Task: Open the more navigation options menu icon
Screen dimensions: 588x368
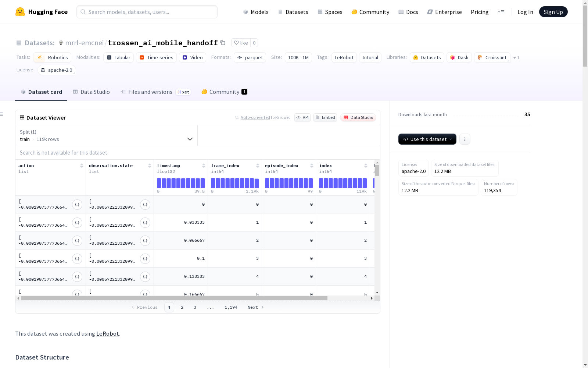Action: click(501, 12)
